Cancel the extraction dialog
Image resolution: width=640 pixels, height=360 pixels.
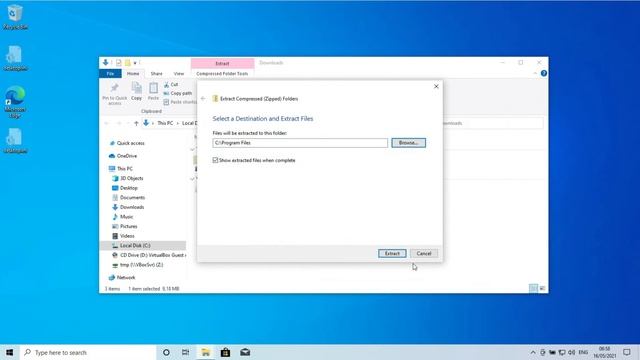point(424,253)
